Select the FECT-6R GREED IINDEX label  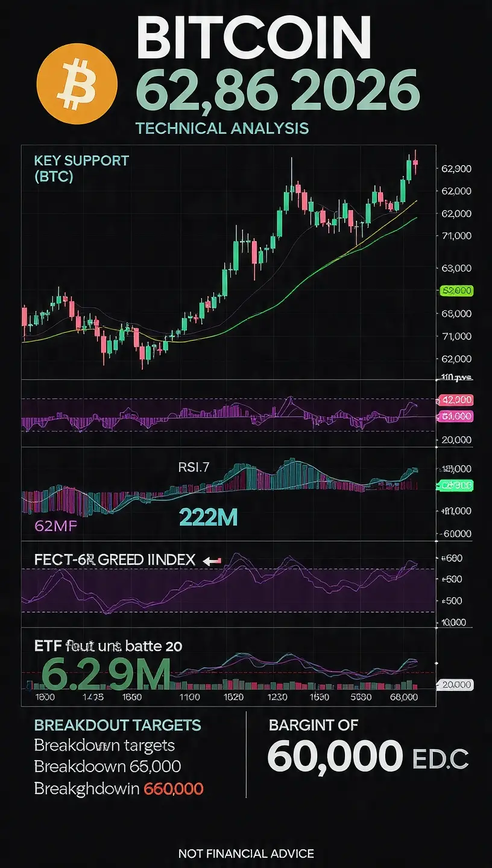[x=115, y=560]
